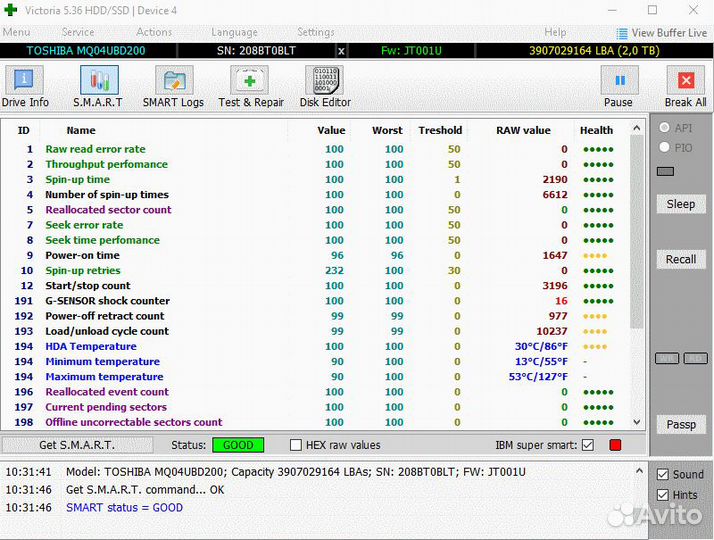This screenshot has height=540, width=714.
Task: Click the Passp button
Action: pyautogui.click(x=681, y=424)
